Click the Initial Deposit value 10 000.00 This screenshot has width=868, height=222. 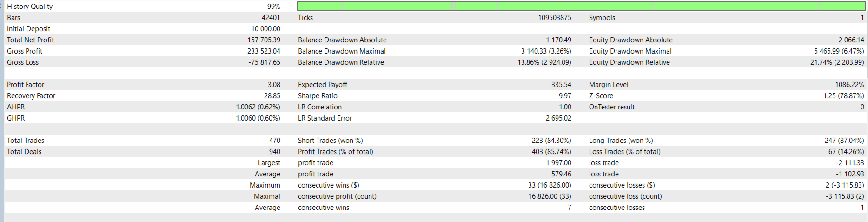tap(266, 29)
